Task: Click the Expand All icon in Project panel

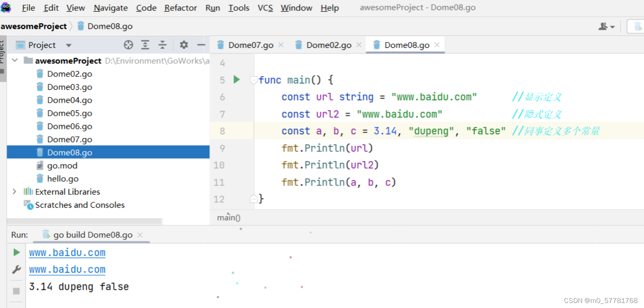Action: click(145, 45)
